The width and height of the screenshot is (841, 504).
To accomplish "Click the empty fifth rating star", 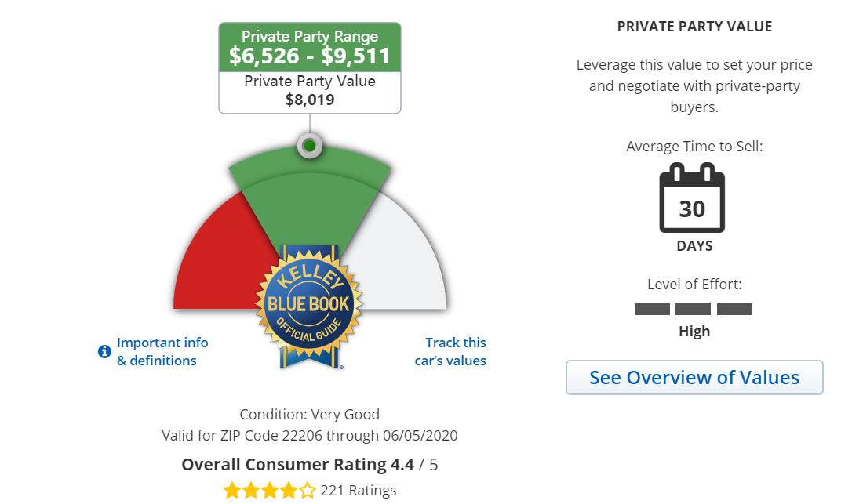I will tap(308, 491).
